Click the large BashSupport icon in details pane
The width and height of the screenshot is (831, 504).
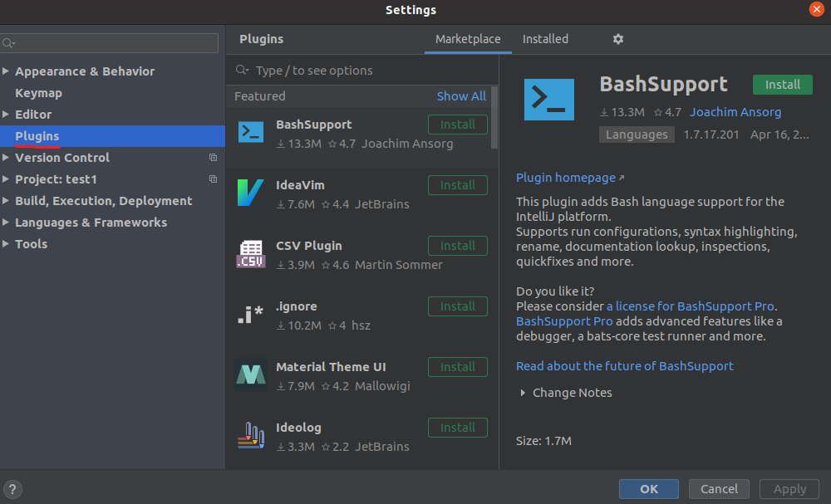click(549, 100)
